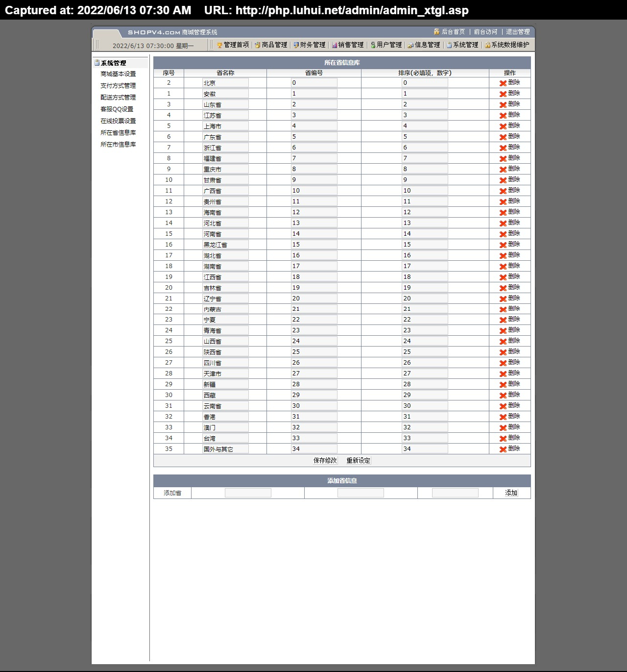The width and height of the screenshot is (627, 672).
Task: Focus the 省编号 field for 吉林省
Action: point(314,288)
